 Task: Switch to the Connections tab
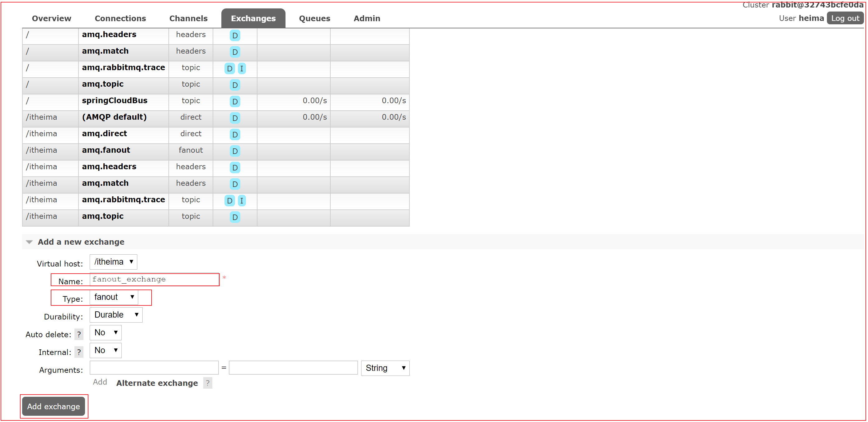coord(120,19)
